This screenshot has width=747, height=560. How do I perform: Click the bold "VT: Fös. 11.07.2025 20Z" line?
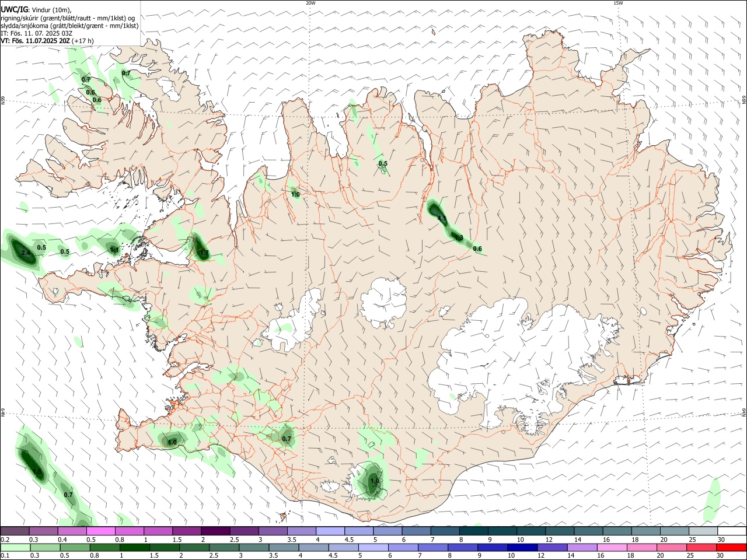coord(35,41)
